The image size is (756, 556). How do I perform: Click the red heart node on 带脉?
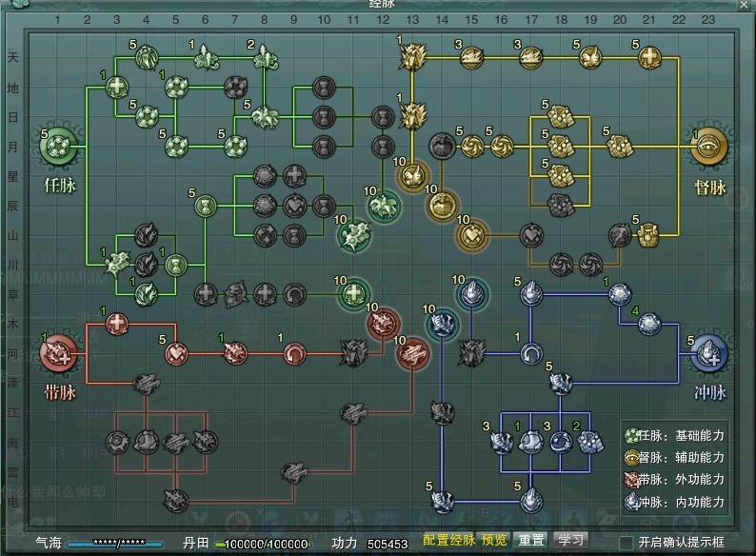click(176, 354)
